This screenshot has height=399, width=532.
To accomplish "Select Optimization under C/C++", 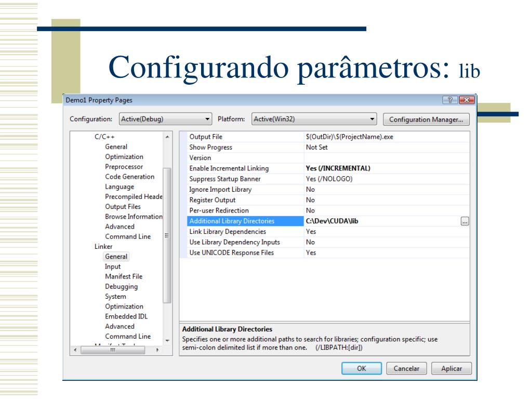I will pyautogui.click(x=124, y=157).
